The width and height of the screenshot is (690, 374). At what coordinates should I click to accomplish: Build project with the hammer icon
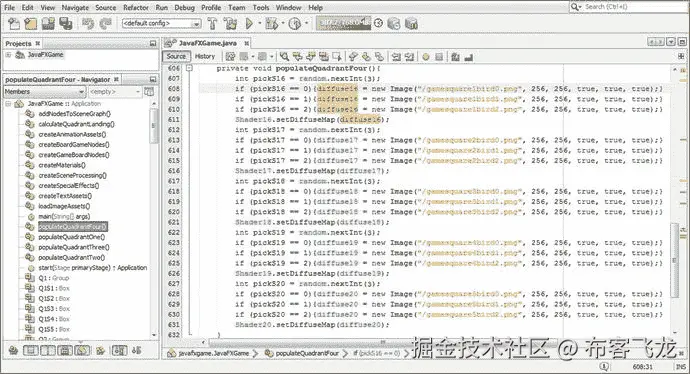tap(213, 23)
